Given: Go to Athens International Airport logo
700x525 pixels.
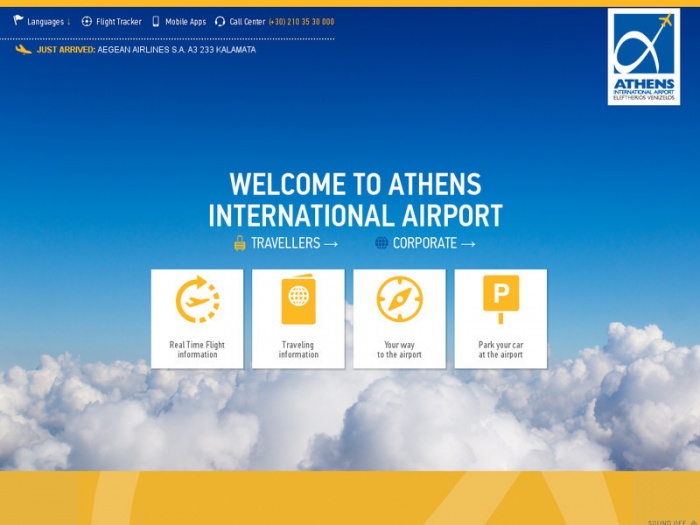Looking at the screenshot, I should pos(643,57).
